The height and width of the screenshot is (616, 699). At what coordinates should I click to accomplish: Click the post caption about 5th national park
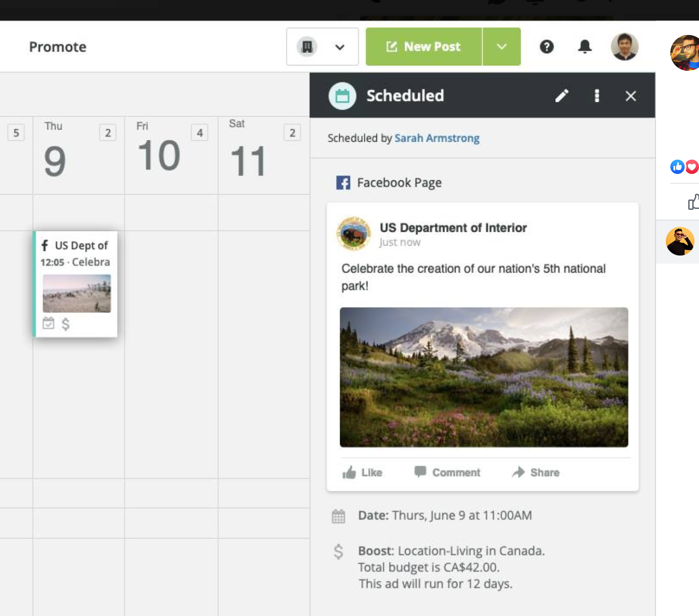(x=474, y=277)
